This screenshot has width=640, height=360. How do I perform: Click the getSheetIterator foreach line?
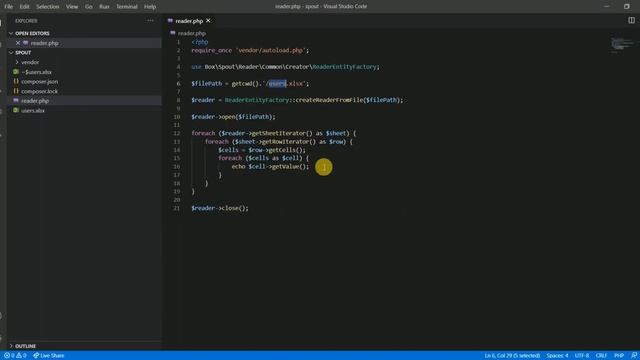tap(273, 133)
